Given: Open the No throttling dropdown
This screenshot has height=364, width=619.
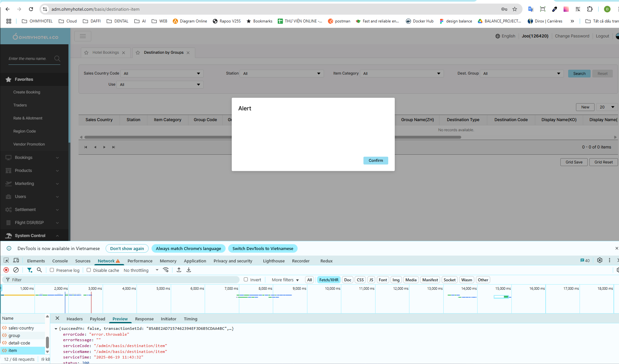Looking at the screenshot, I should [x=141, y=270].
